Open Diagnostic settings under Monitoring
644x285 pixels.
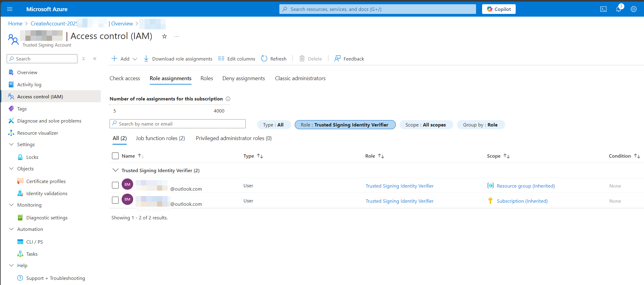point(47,218)
